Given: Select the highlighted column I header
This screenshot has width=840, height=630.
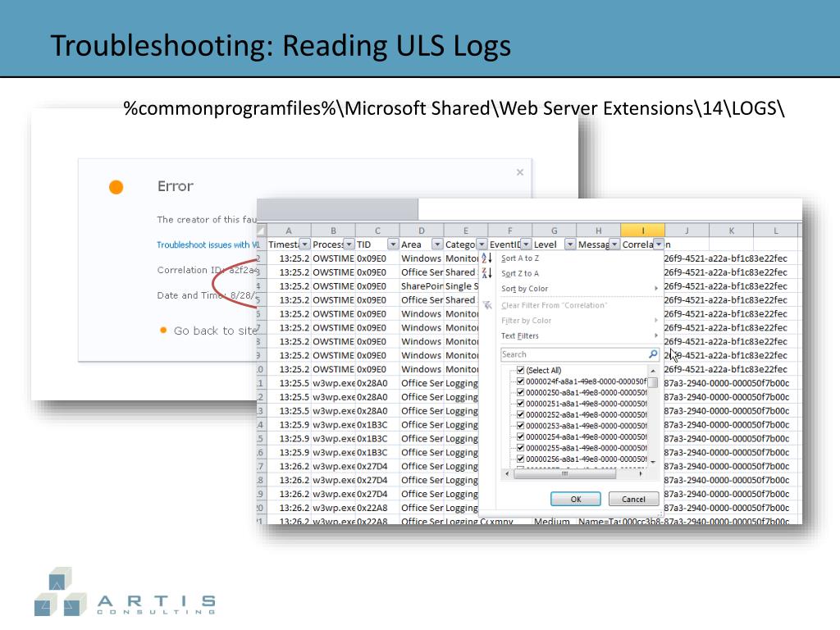Looking at the screenshot, I should 643,231.
